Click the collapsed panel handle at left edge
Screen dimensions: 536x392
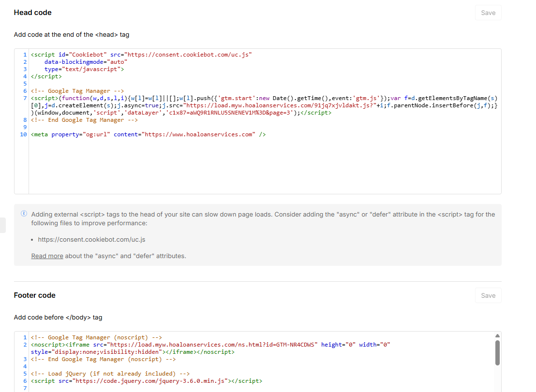point(3,225)
